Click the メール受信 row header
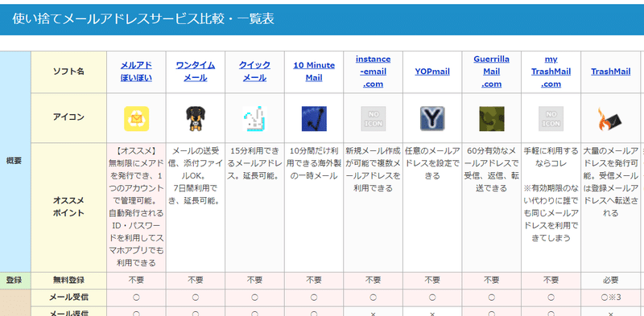Image resolution: width=644 pixels, height=316 pixels. pos(68,298)
